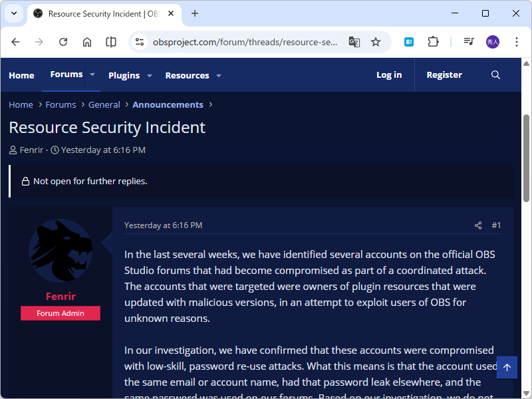Click the Log in link
The width and height of the screenshot is (532, 399).
tap(389, 75)
